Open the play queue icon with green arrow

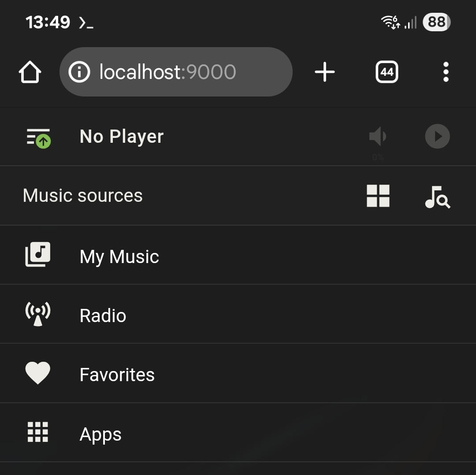point(38,137)
